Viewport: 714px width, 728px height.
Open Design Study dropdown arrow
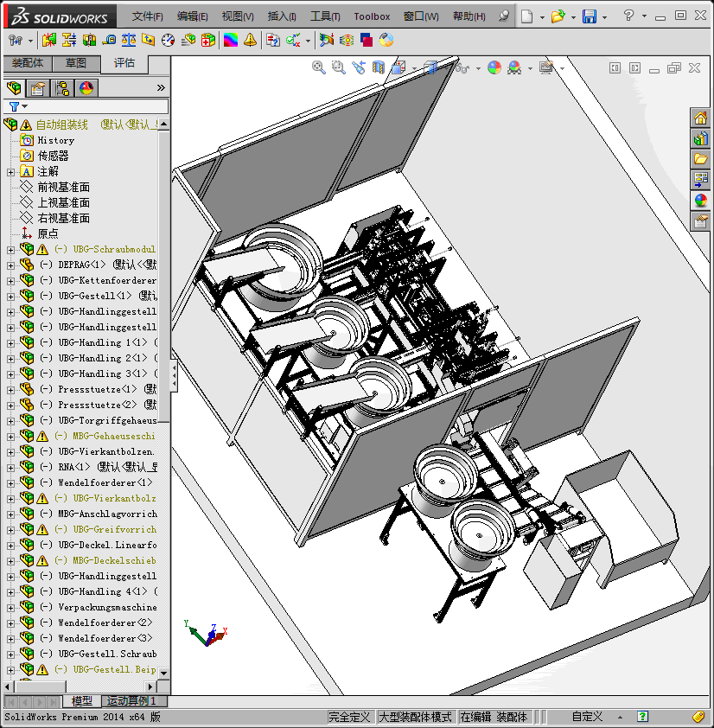click(30, 41)
